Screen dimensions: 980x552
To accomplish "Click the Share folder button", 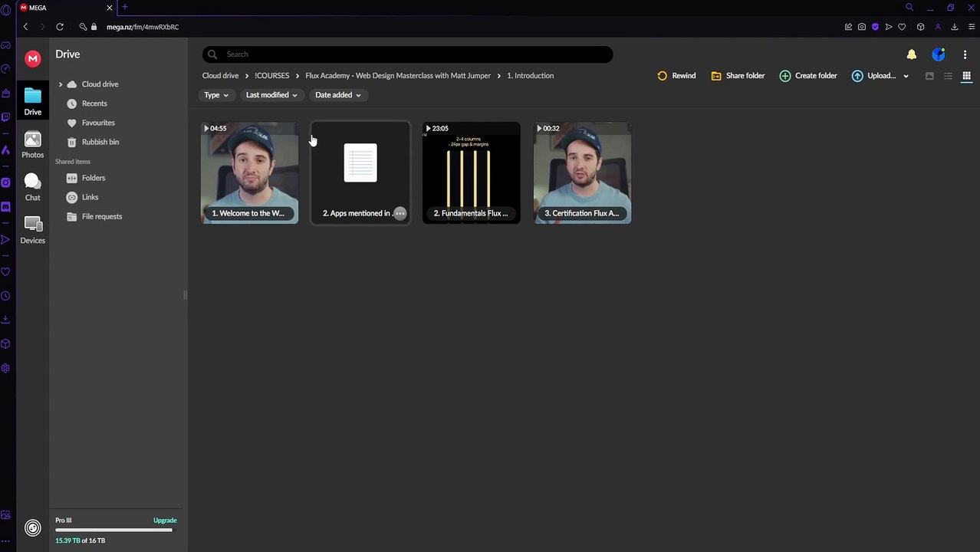I will [738, 76].
